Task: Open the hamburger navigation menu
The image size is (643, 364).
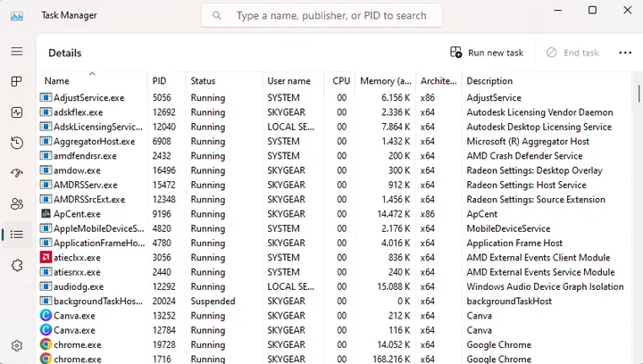Action: point(17,52)
